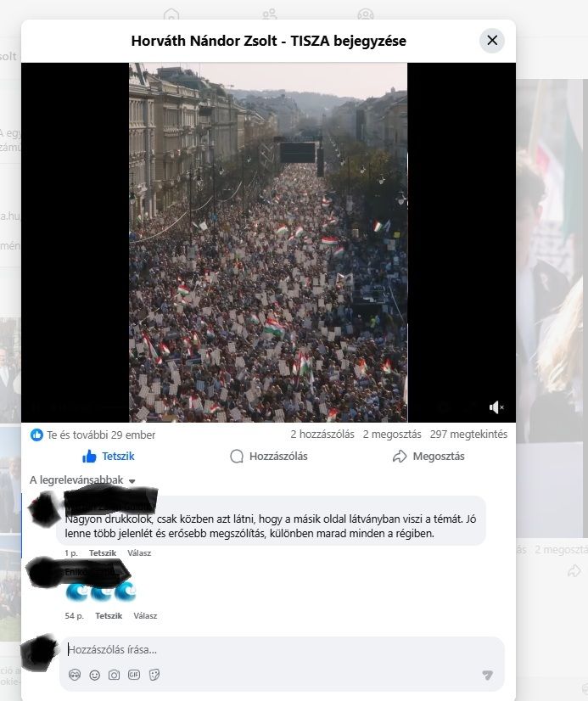Unmute the video using the speaker icon
Viewport: 588px width, 701px height.
coord(496,407)
